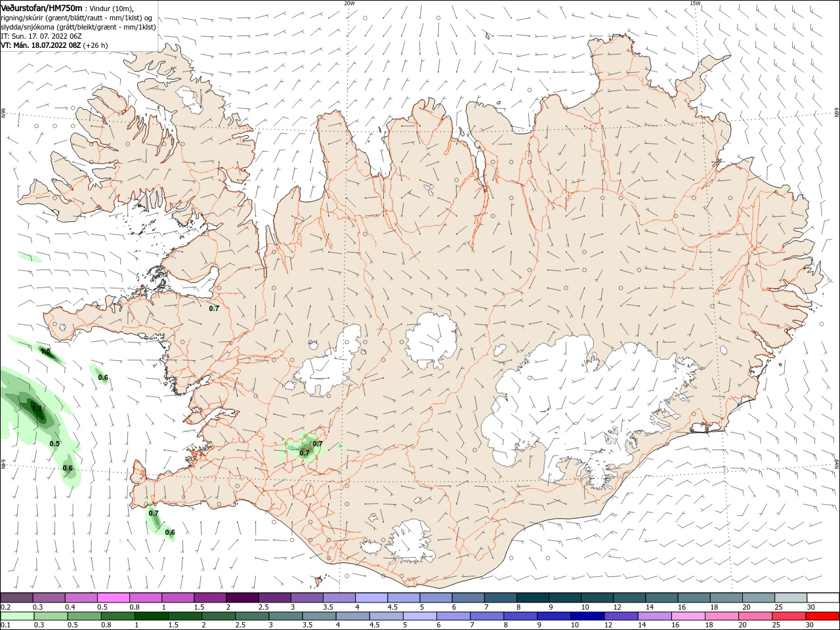The width and height of the screenshot is (840, 630).
Task: Pick the bright red swatch at 30, lower scale
Action: (x=822, y=616)
